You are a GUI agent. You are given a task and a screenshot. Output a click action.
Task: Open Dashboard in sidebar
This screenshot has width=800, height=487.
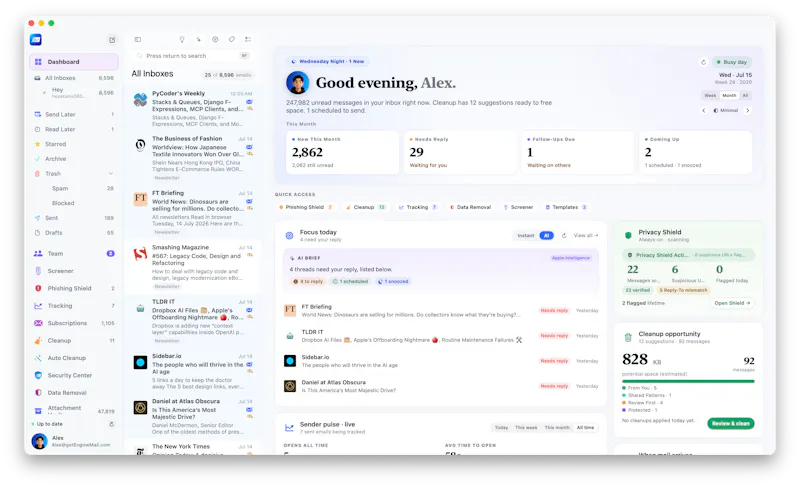coord(74,62)
